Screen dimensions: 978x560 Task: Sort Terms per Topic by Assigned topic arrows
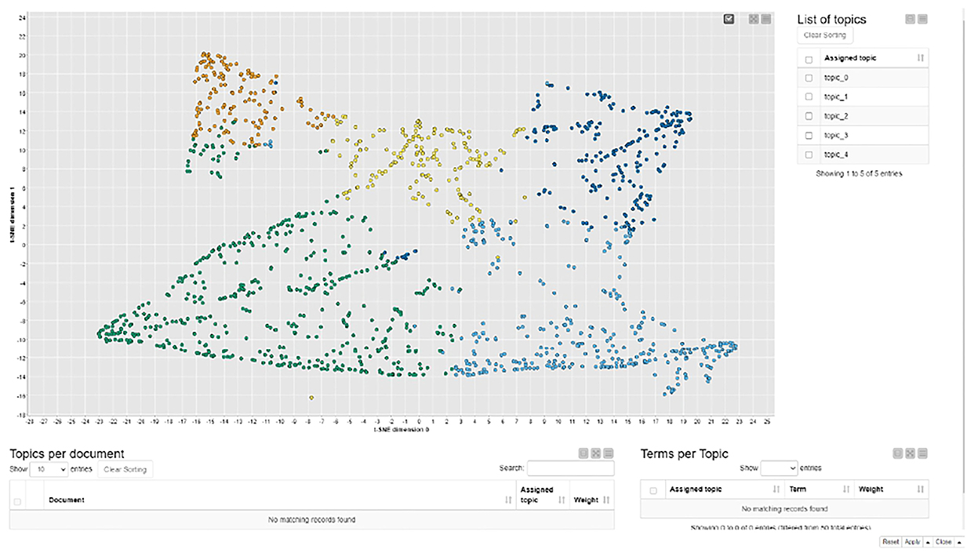coord(777,489)
